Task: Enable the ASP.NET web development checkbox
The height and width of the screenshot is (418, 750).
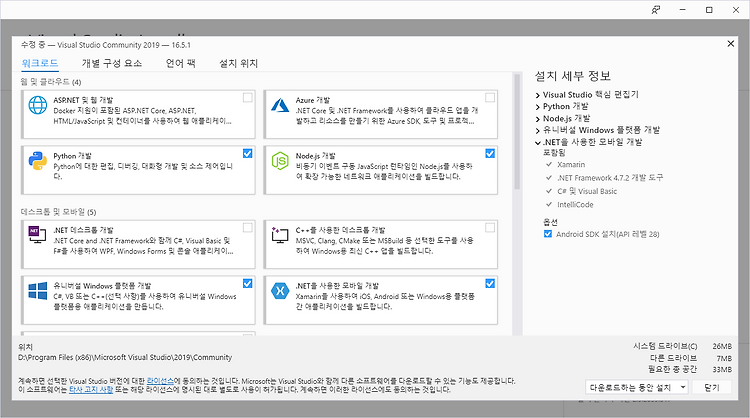Action: pyautogui.click(x=247, y=98)
